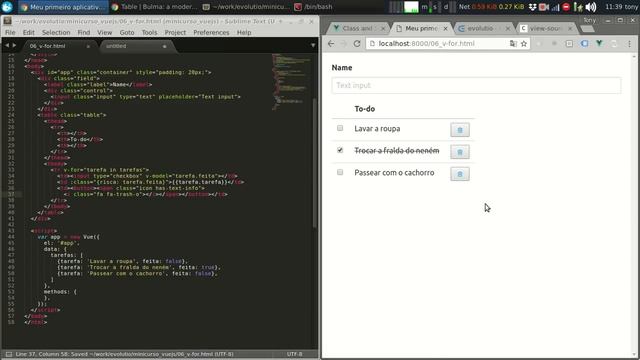Toggle the side bar icon in Sublime status bar
Image resolution: width=640 pixels, height=360 pixels.
(x=9, y=354)
